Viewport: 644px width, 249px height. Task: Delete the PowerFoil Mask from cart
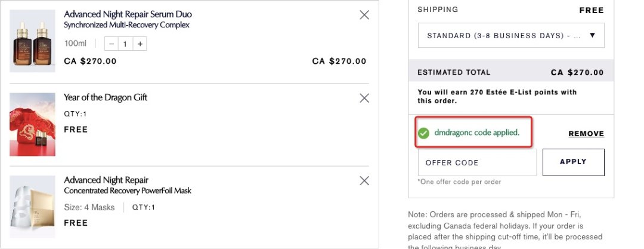tap(364, 180)
